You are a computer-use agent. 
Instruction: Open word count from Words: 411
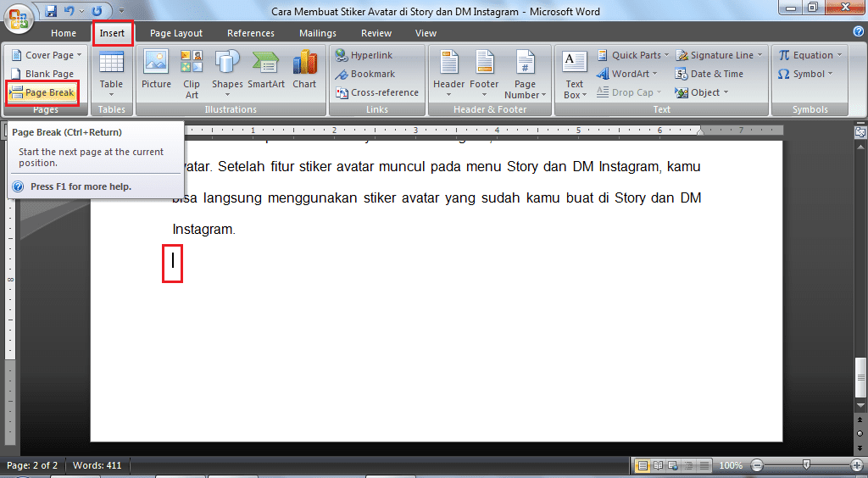click(97, 465)
